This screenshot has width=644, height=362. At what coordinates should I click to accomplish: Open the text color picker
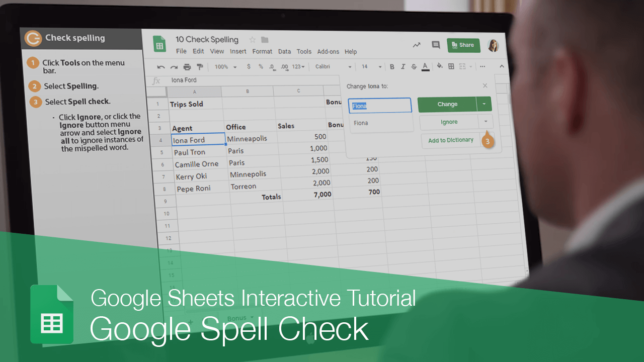(425, 66)
